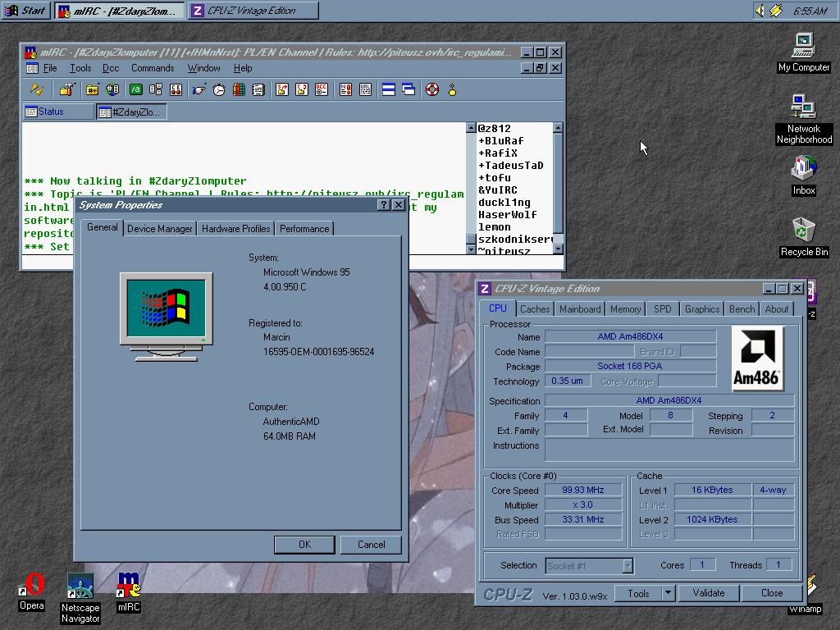The height and width of the screenshot is (630, 840).
Task: Switch to the #ZdaryZlo... channel tab in mIRC
Action: tap(132, 112)
